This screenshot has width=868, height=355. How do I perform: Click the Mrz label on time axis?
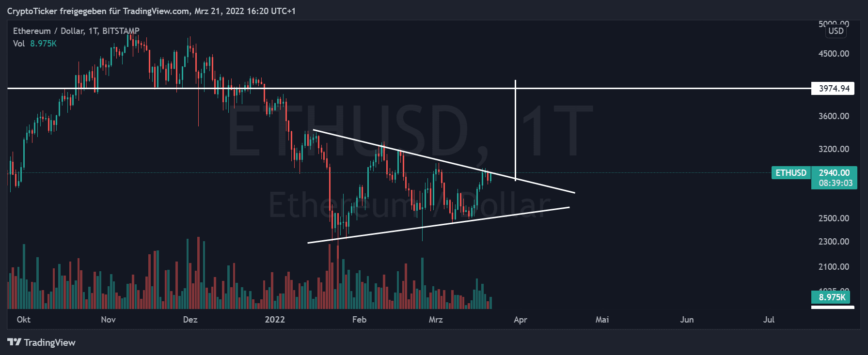click(436, 320)
